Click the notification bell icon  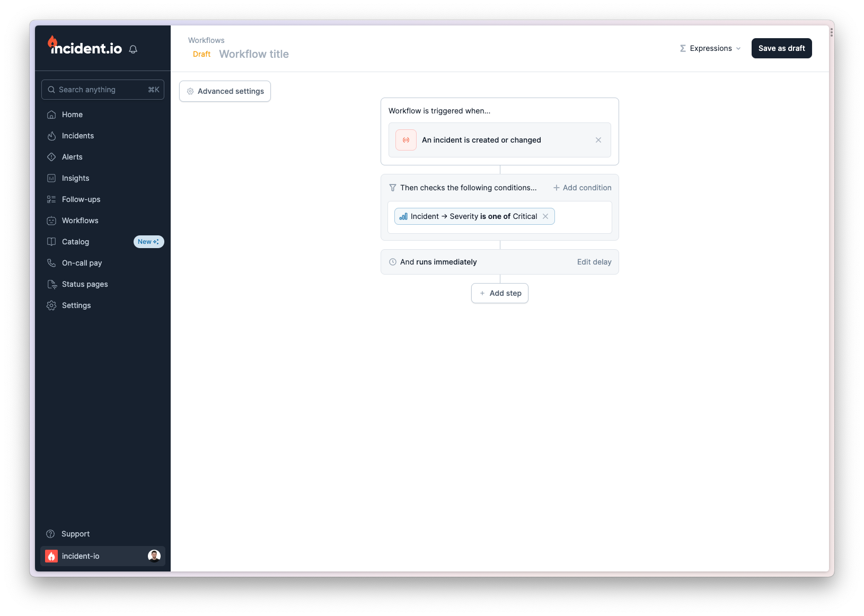click(133, 49)
